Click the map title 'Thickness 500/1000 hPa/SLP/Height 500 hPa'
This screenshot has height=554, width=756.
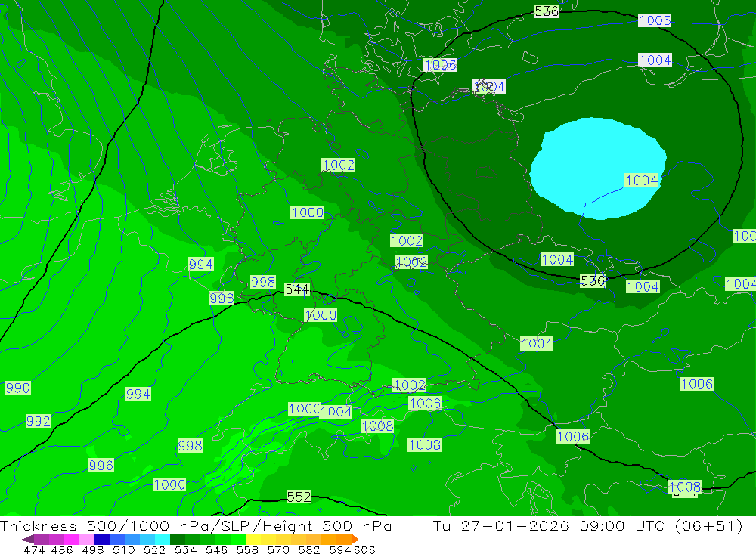click(x=196, y=525)
